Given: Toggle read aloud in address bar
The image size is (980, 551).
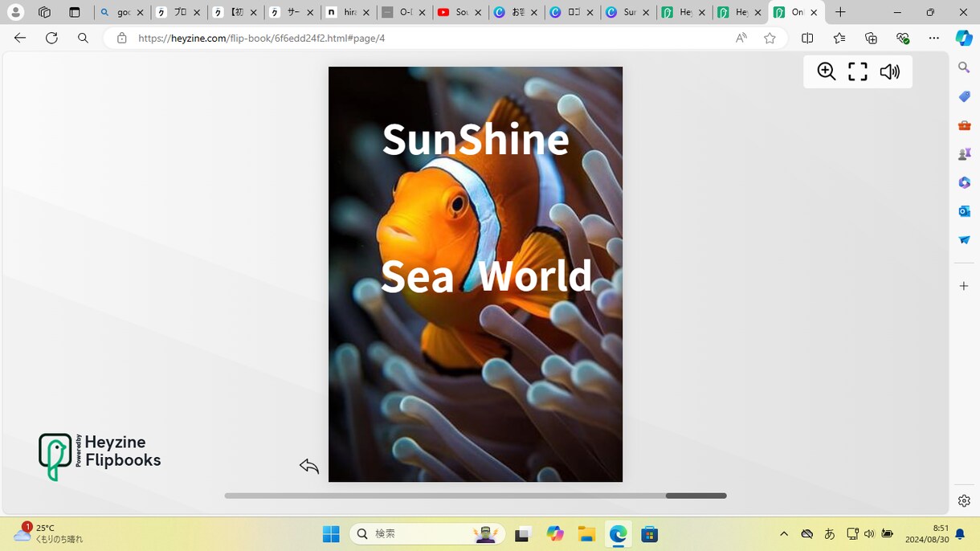Looking at the screenshot, I should click(x=741, y=38).
